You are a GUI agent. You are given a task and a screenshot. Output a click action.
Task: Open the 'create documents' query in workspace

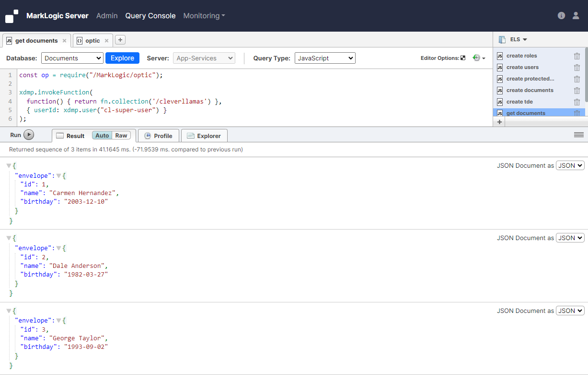(530, 90)
